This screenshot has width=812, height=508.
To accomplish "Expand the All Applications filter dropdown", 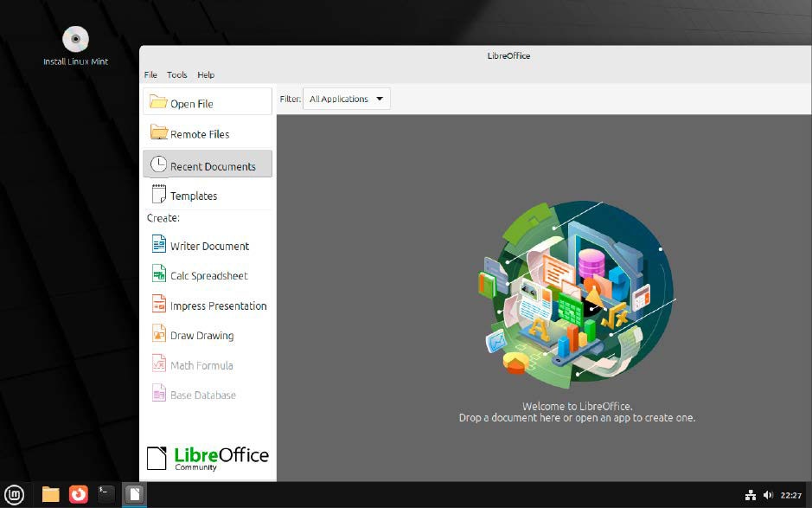I will pyautogui.click(x=347, y=99).
